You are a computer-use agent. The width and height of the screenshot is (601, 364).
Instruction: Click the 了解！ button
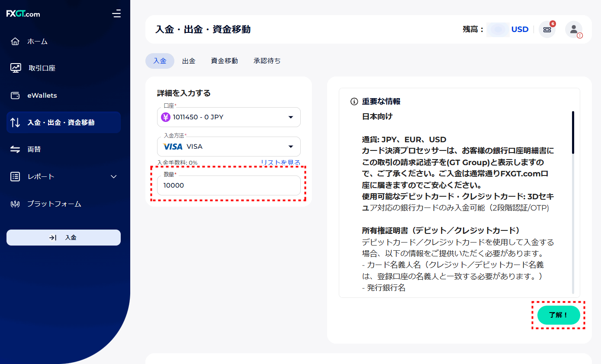[x=559, y=315]
